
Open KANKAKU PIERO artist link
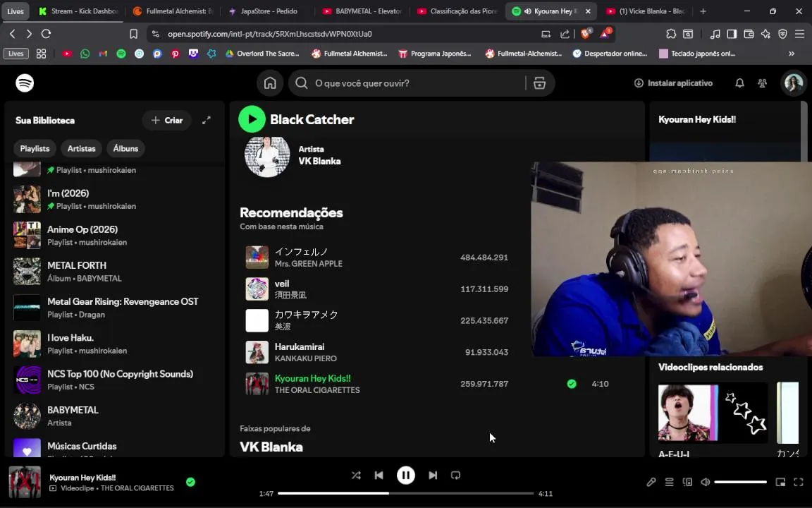click(x=305, y=358)
